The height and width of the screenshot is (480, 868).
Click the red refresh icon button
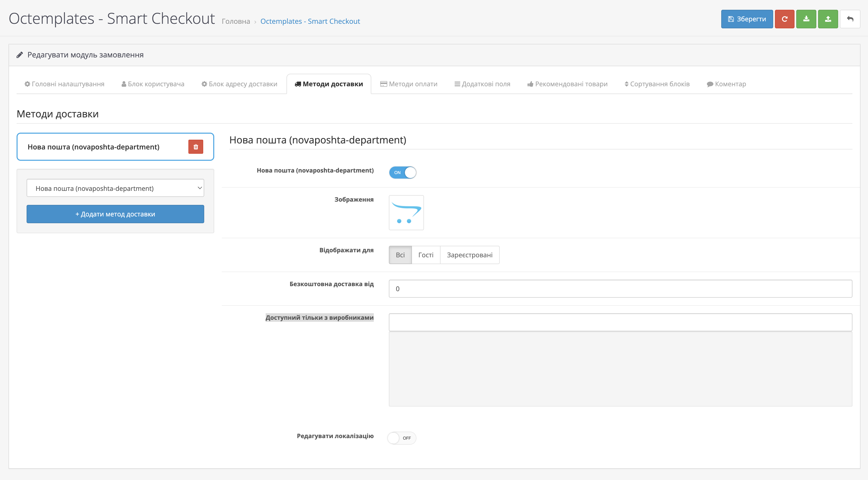click(x=784, y=19)
